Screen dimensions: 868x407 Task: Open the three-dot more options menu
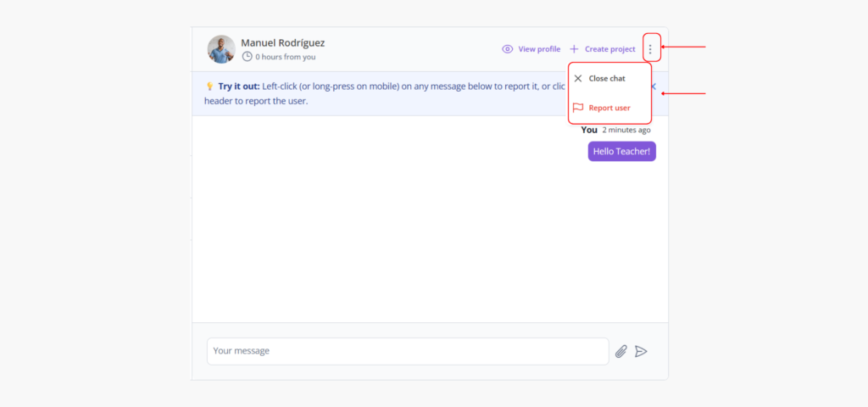coord(650,49)
